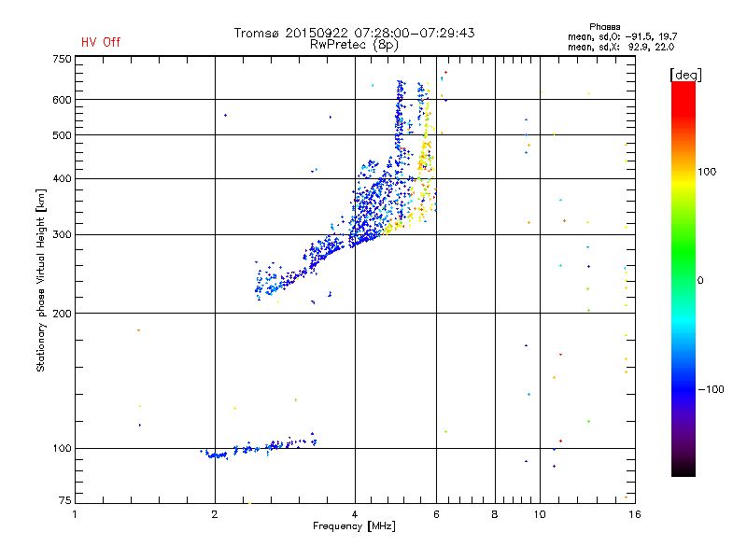Image resolution: width=747 pixels, height=560 pixels.
Task: Click the '10' tick label on frequency axis
Action: 540,514
